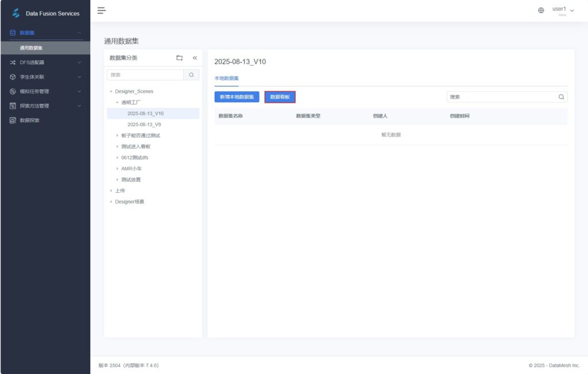The width and height of the screenshot is (588, 374).
Task: Expand the 上传 tree arrow
Action: click(111, 191)
